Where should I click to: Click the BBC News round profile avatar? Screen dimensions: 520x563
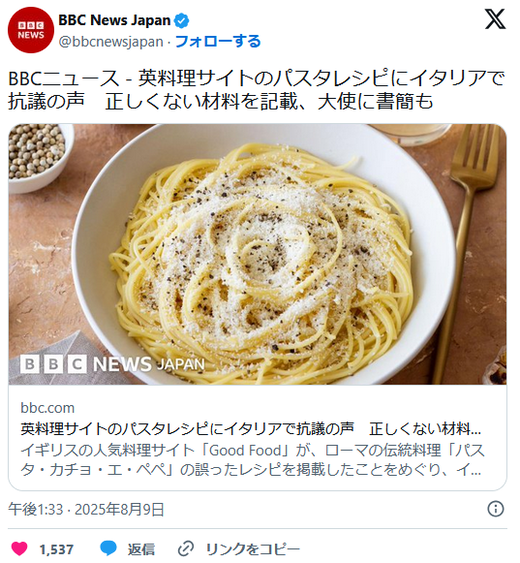31,30
